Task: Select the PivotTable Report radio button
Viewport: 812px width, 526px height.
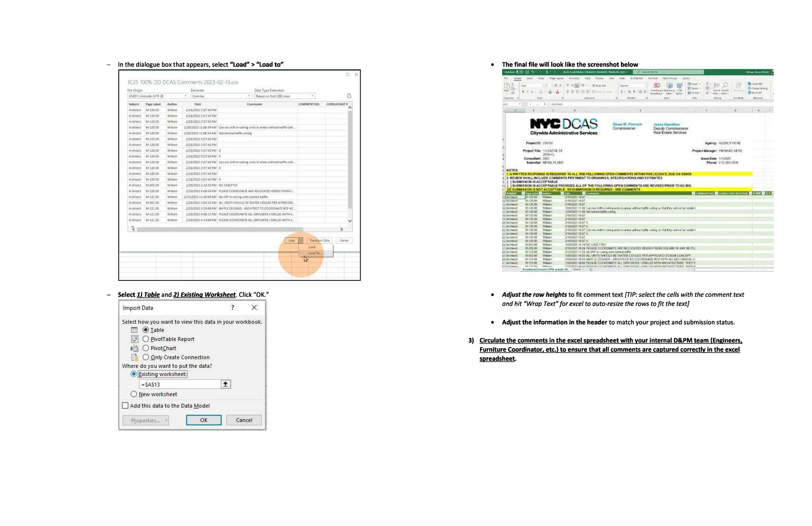Action: 146,339
